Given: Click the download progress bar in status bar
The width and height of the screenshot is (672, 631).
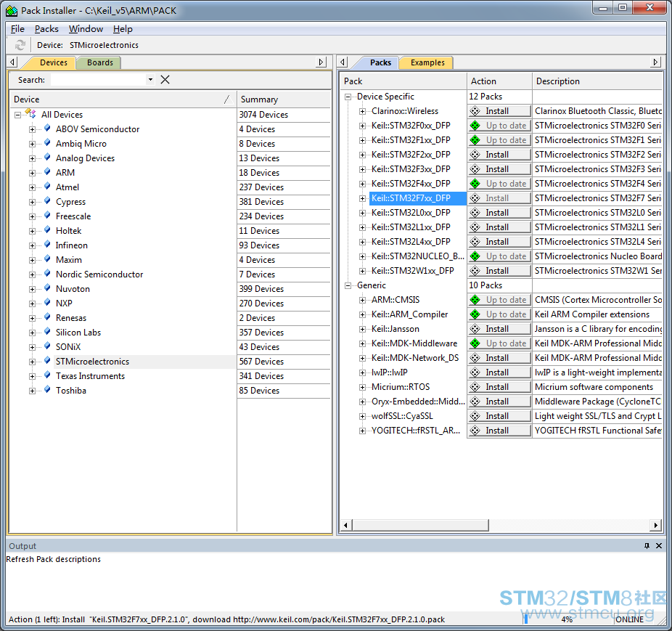Looking at the screenshot, I should (567, 619).
